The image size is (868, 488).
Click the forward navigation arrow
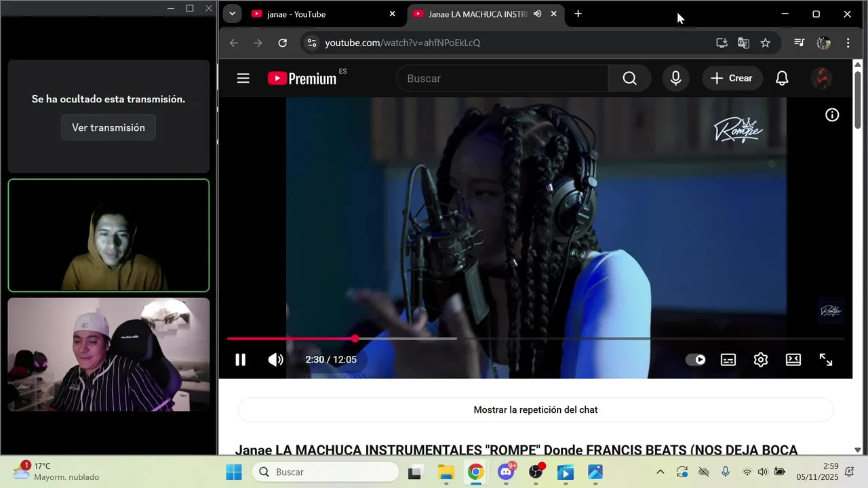(258, 43)
